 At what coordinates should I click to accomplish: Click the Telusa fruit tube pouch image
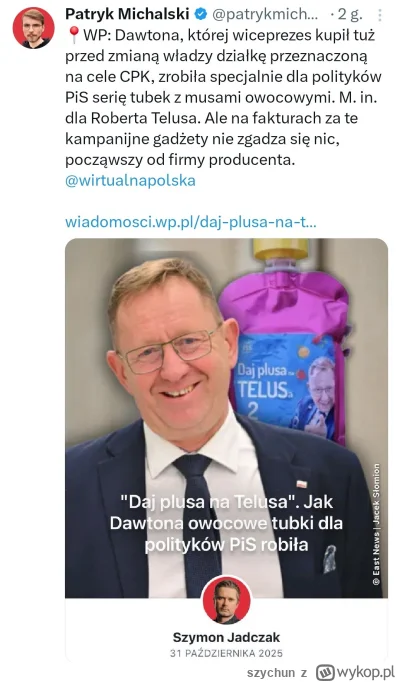(x=285, y=344)
